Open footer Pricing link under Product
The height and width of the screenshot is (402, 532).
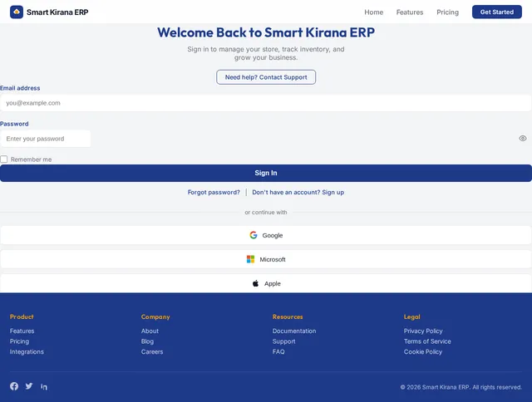pyautogui.click(x=19, y=341)
